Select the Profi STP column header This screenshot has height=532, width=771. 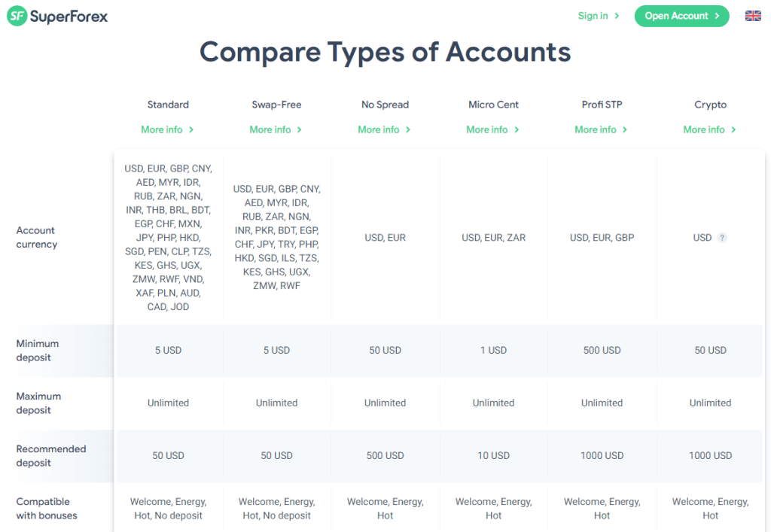pyautogui.click(x=602, y=105)
